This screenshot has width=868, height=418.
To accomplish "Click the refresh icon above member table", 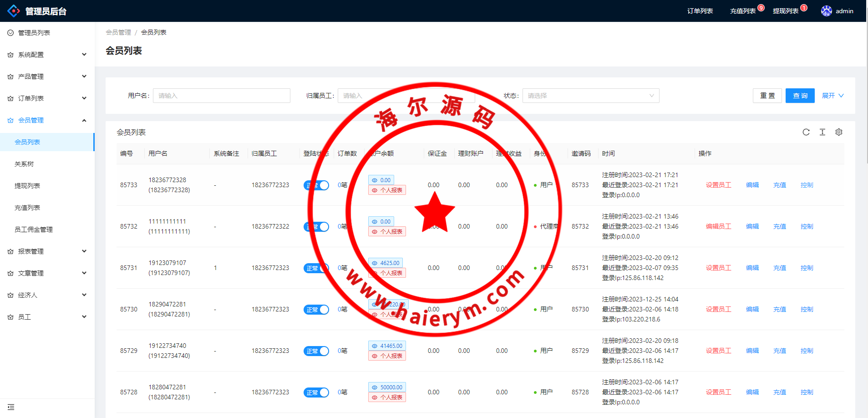I will tap(806, 132).
